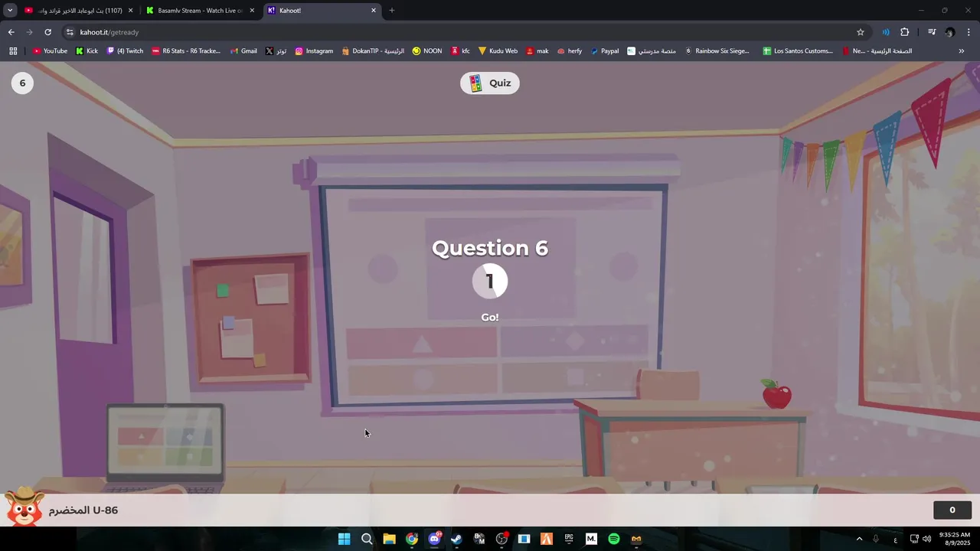Screen dimensions: 980x551
Task: Open the DokanTIP bookmark
Action: [x=373, y=51]
